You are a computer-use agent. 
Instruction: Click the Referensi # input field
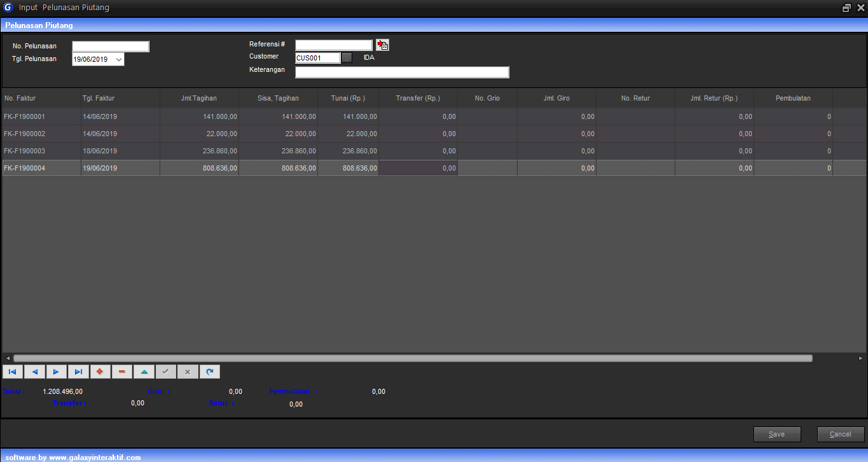pos(333,45)
